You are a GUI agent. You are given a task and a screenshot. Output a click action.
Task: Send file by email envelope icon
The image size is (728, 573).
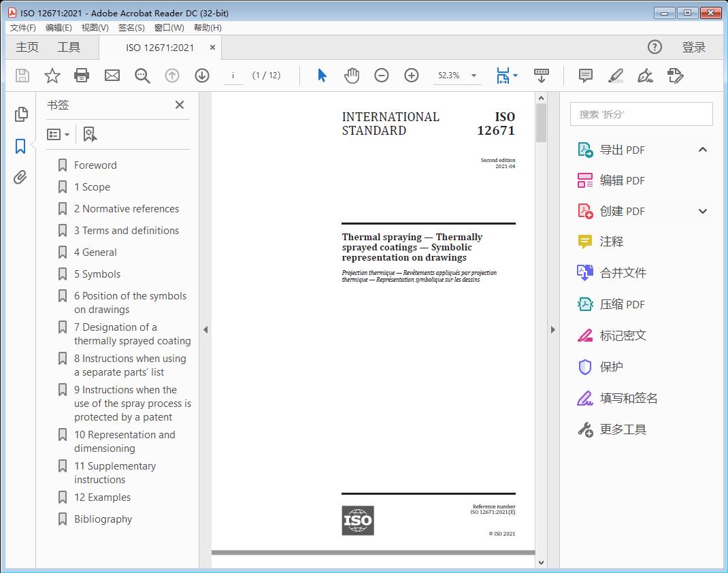112,76
